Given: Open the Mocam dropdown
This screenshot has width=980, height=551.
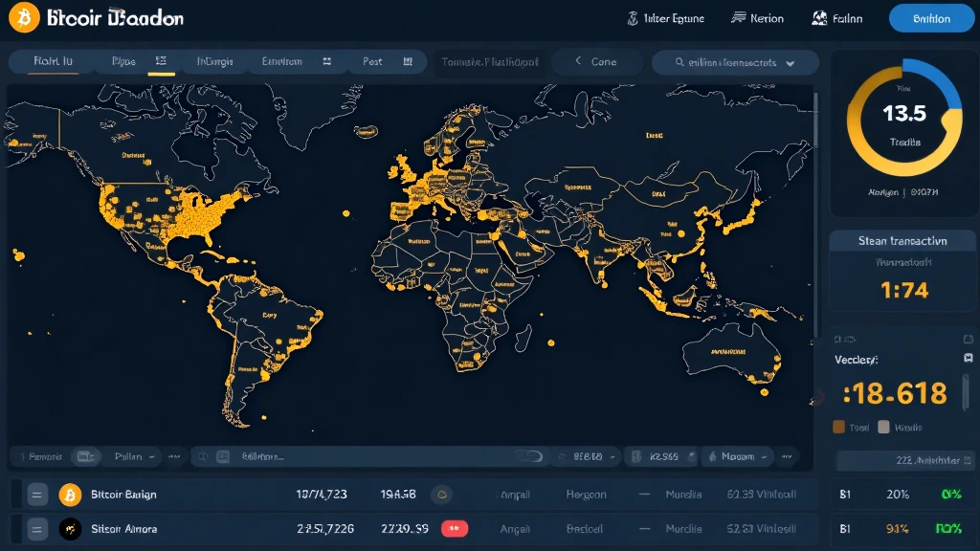Looking at the screenshot, I should point(738,456).
